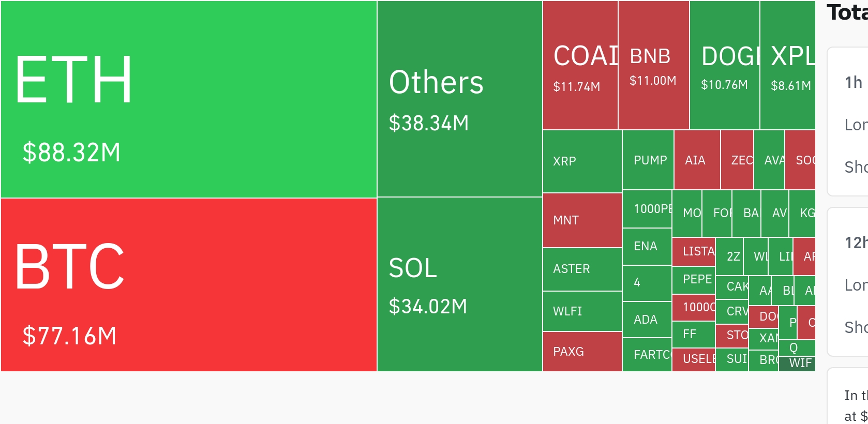Select the red LISTA block
This screenshot has height=424, width=868.
tap(694, 252)
